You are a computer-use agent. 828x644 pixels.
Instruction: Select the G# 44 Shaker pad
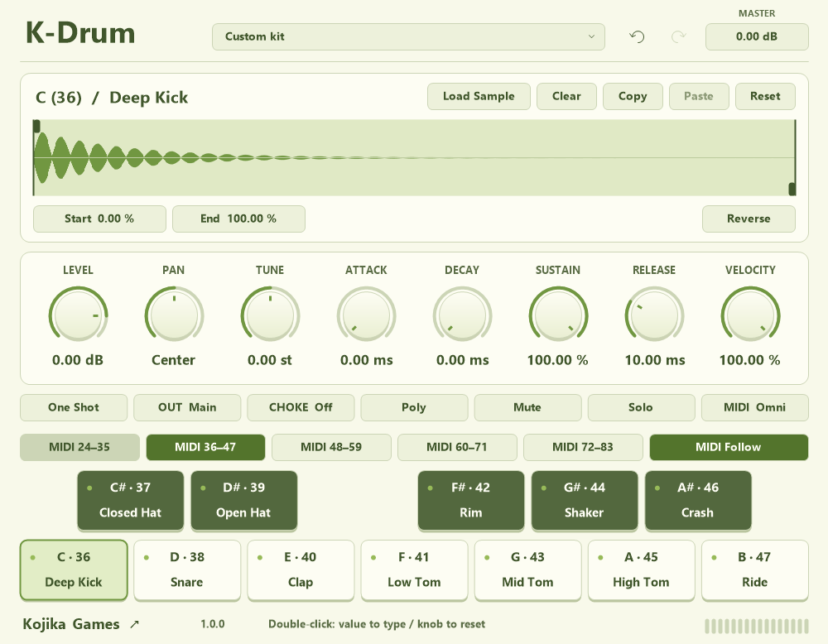[585, 501]
